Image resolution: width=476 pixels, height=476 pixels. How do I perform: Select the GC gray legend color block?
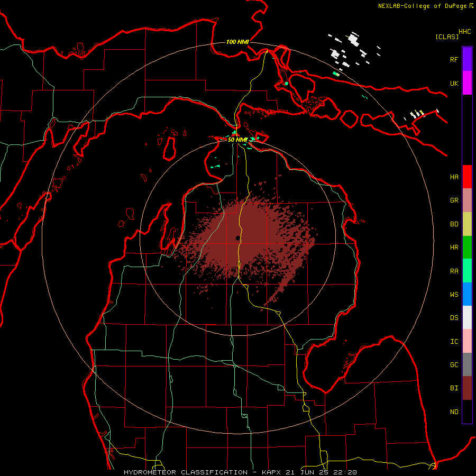pos(467,364)
